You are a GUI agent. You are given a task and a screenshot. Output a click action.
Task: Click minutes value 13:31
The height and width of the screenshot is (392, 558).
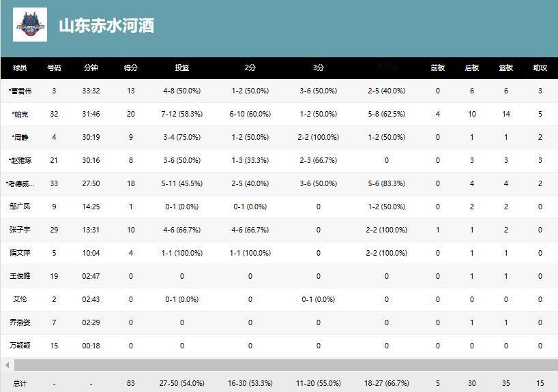pyautogui.click(x=91, y=230)
